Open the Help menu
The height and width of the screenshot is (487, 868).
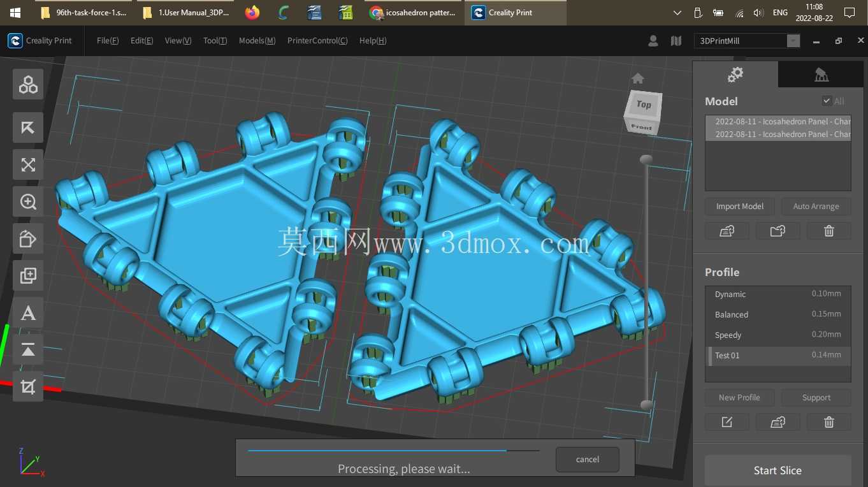click(x=373, y=41)
